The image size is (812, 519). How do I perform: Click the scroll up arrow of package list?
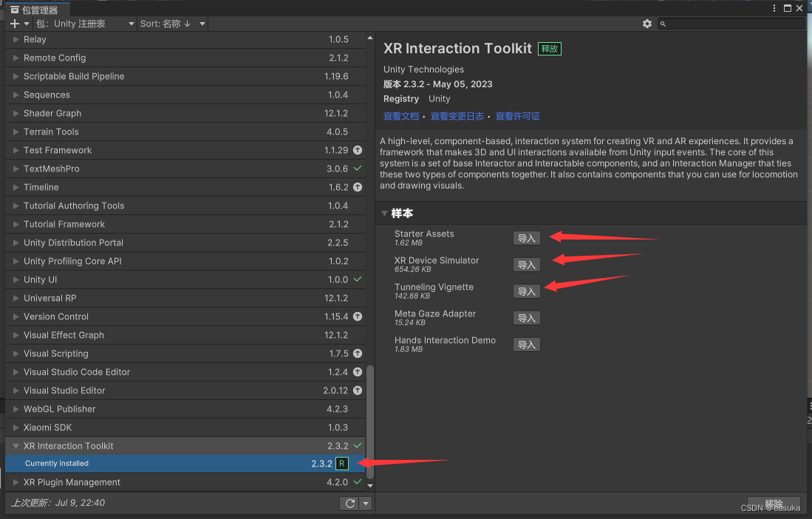[369, 38]
